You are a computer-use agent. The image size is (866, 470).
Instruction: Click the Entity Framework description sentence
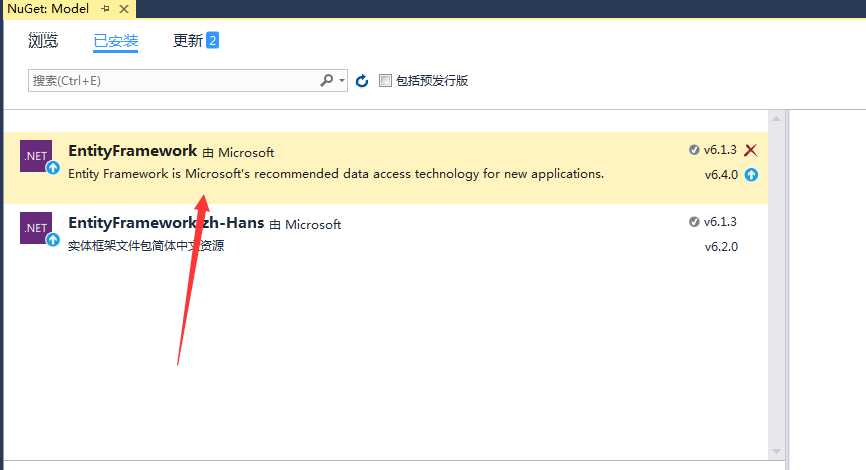coord(336,173)
